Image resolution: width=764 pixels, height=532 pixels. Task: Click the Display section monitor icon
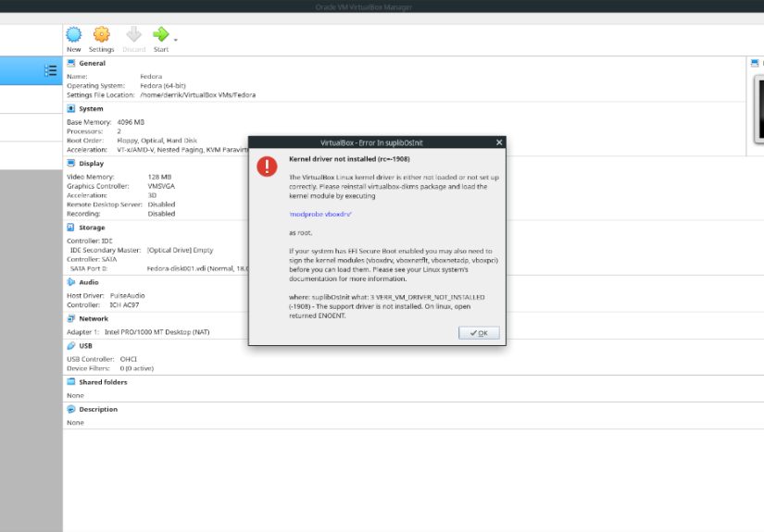coord(71,163)
